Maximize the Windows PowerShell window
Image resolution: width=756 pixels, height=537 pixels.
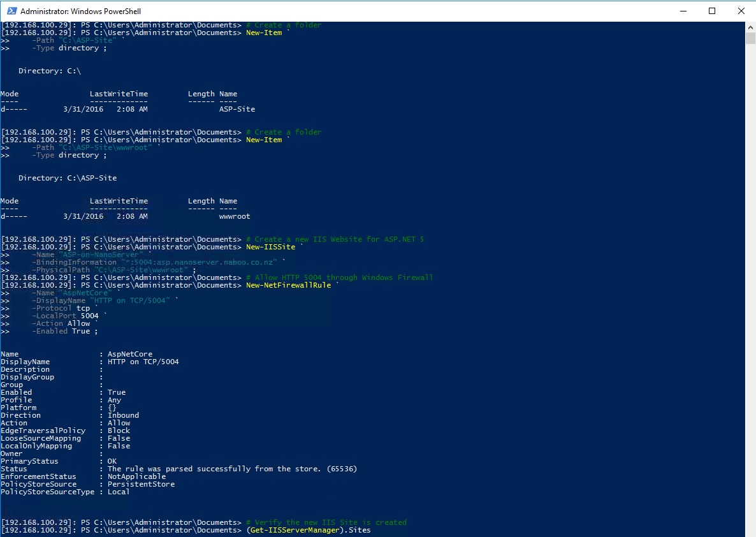712,11
